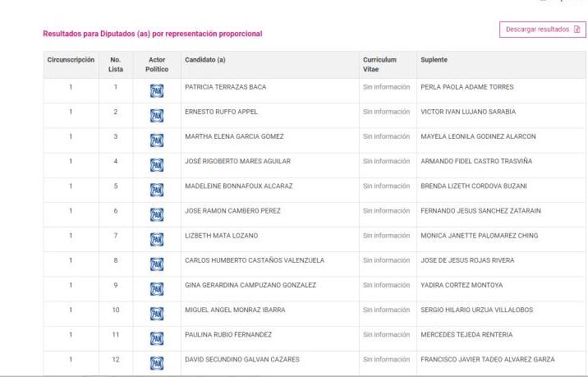
Task: Click PAN icon beside Paulina Rubio Fernandez
Action: coord(157,338)
